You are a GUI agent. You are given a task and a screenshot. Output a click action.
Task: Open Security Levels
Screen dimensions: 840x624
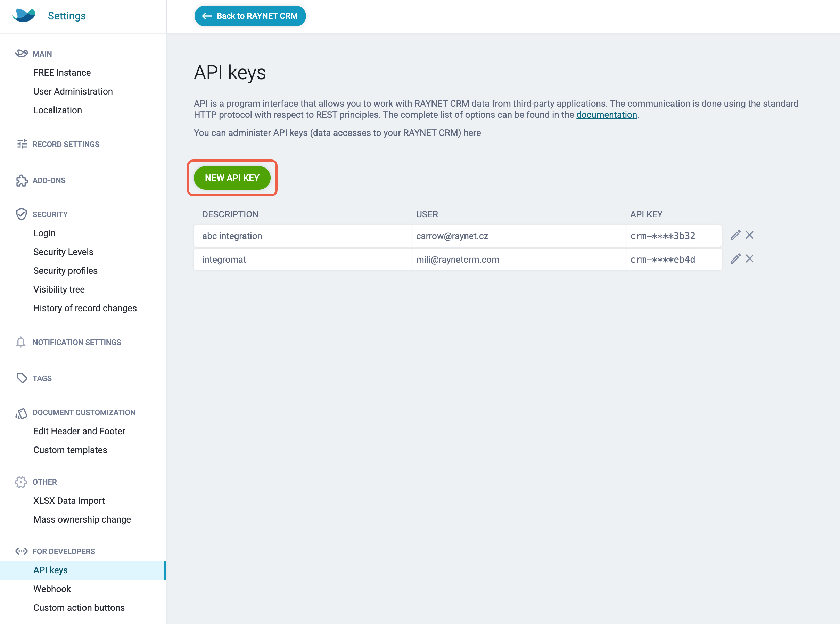(63, 252)
